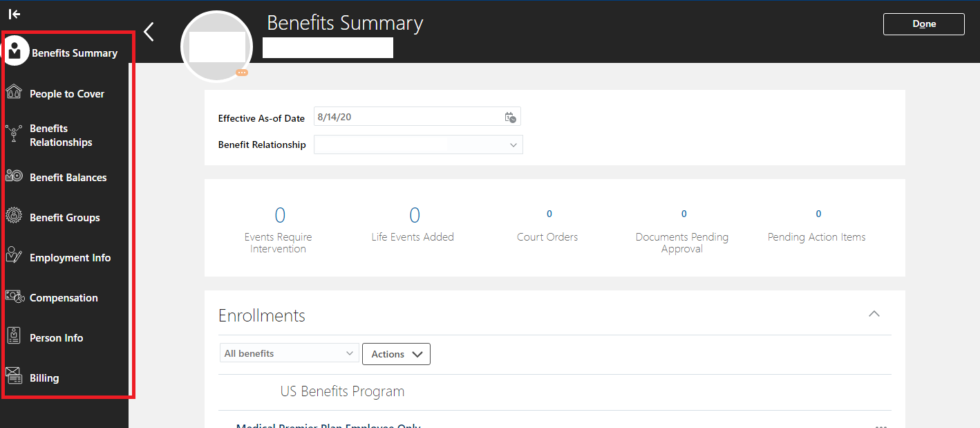Navigate back using the left chevron arrow

click(149, 32)
